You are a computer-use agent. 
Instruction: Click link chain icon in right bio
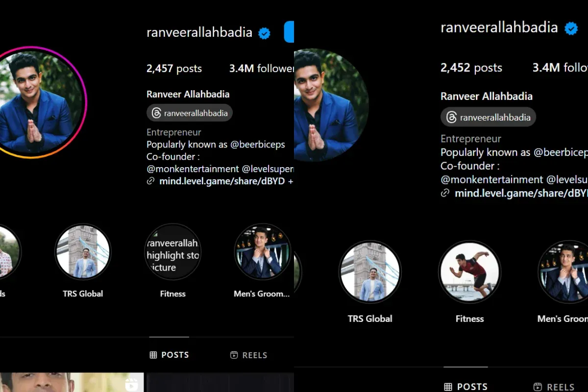tap(445, 193)
